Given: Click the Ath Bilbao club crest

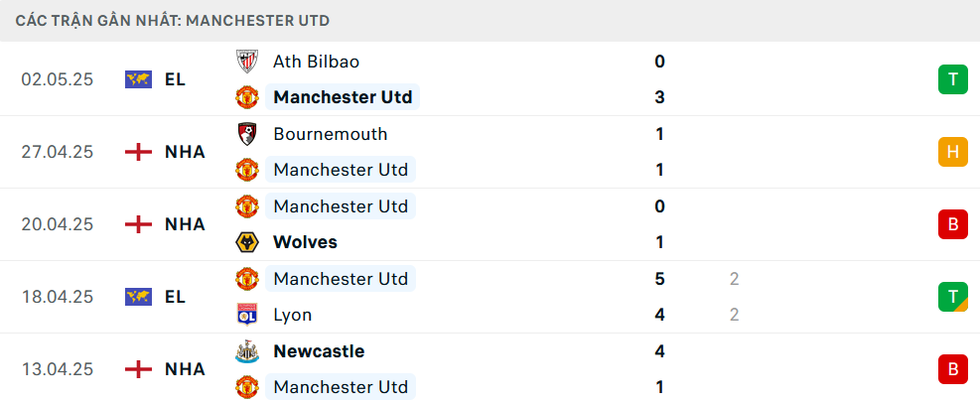Looking at the screenshot, I should point(246,62).
